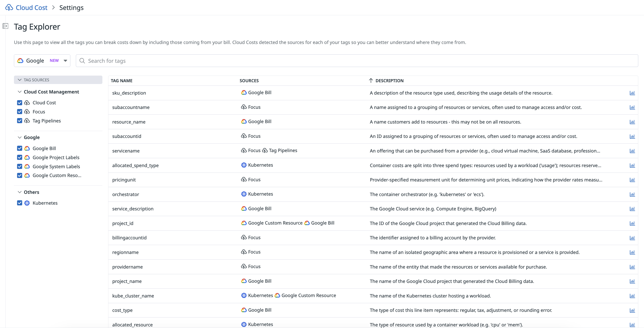Screen dimensions: 644x328
Task: Click the Kubernetes source icon on orchestrator row
Action: coord(244,194)
